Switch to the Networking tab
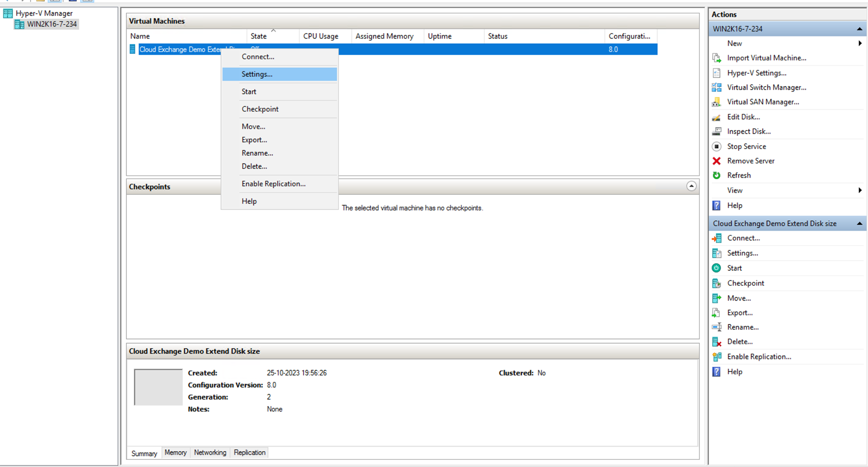This screenshot has height=467, width=868. coord(210,453)
